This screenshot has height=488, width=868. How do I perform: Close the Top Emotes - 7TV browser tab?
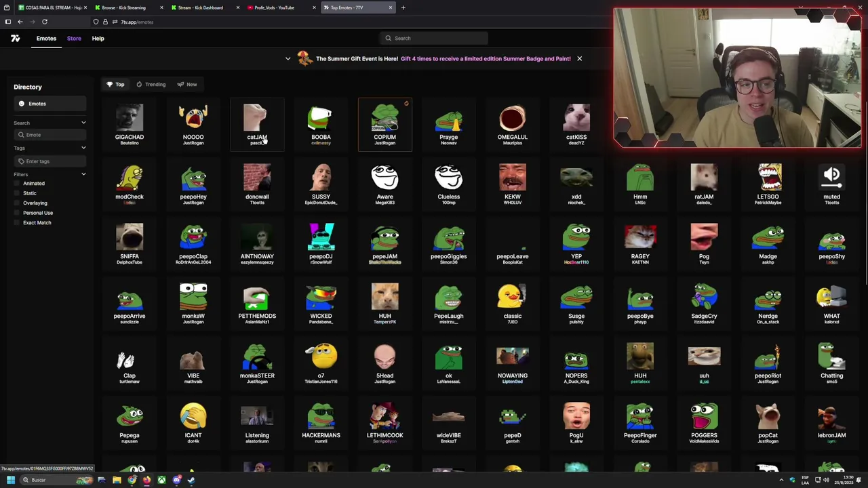[x=391, y=7]
